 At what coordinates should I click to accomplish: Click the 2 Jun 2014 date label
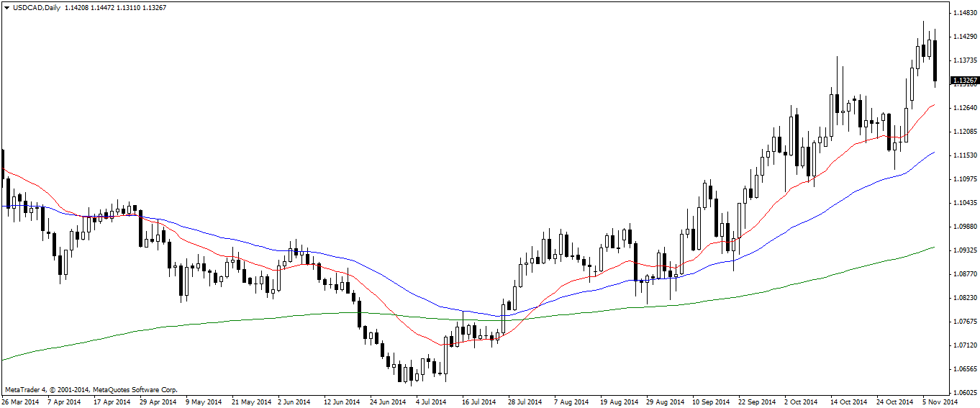(294, 402)
